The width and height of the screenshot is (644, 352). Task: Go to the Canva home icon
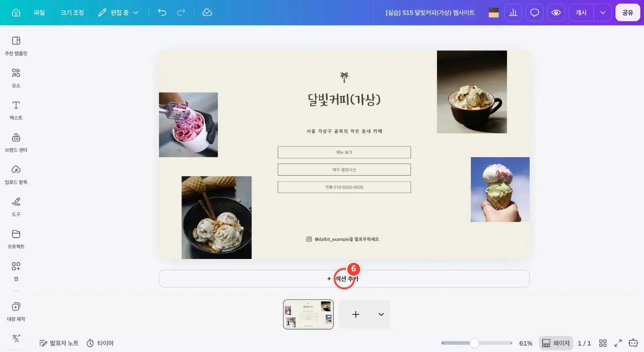[x=16, y=12]
